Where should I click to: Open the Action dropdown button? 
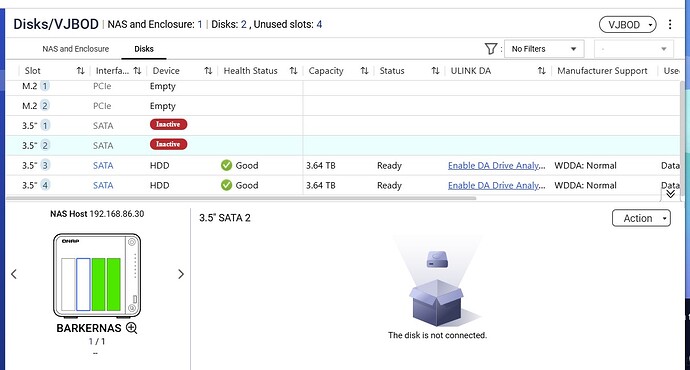(x=641, y=218)
